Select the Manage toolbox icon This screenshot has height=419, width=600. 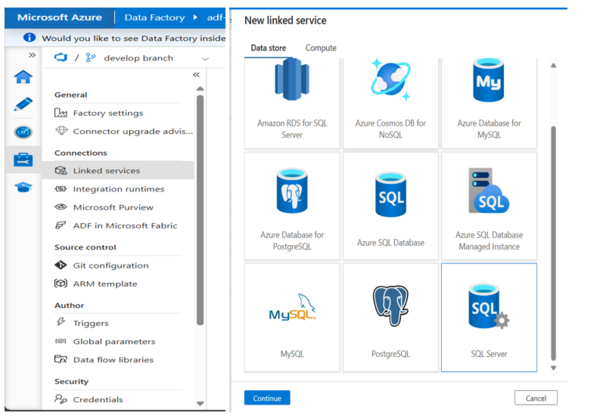pyautogui.click(x=22, y=159)
